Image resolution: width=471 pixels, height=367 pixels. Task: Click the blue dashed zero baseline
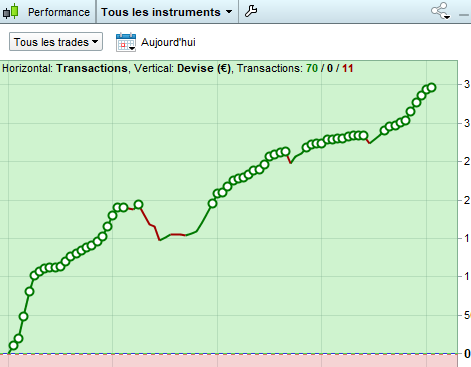pyautogui.click(x=229, y=354)
